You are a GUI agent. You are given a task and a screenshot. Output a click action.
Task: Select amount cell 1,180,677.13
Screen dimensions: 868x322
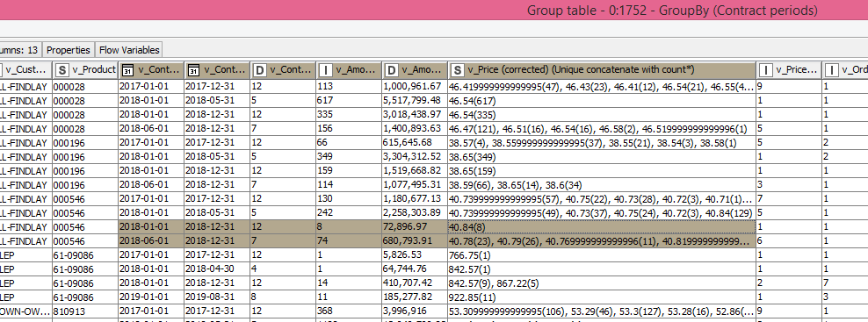[415, 199]
